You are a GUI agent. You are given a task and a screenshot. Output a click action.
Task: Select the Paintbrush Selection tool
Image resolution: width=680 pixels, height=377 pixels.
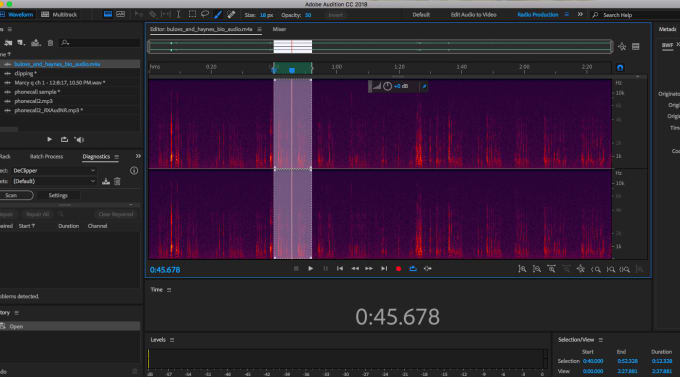click(x=218, y=14)
